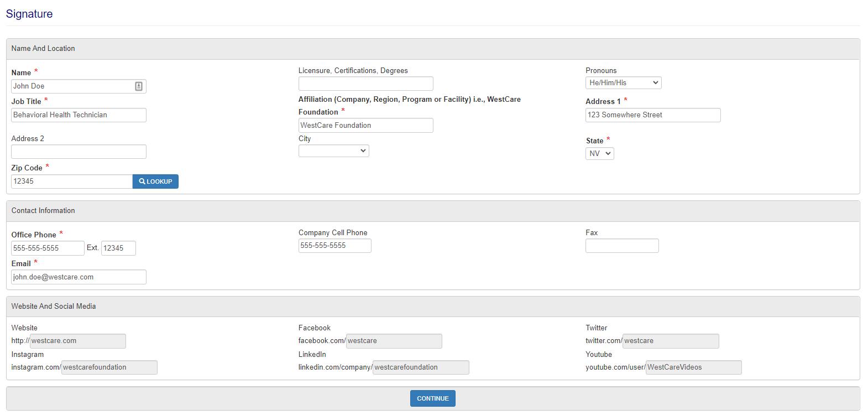Select the Youtube user field
Screen dimensions: 868x415
coord(693,367)
